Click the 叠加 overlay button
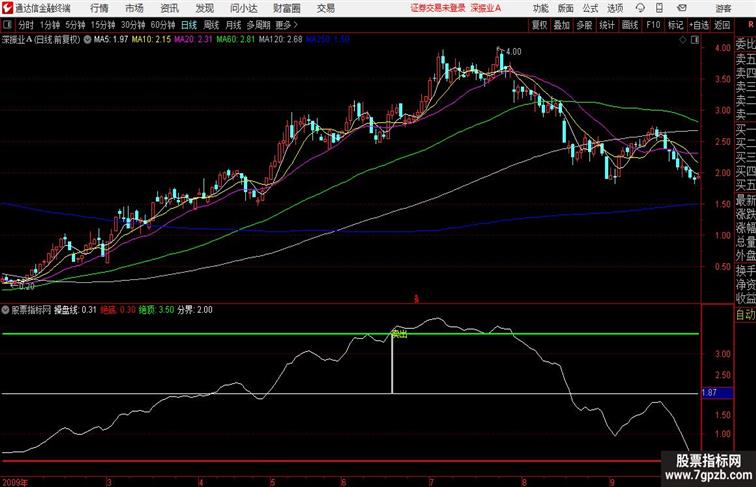Viewport: 756px width, 487px height. 562,25
